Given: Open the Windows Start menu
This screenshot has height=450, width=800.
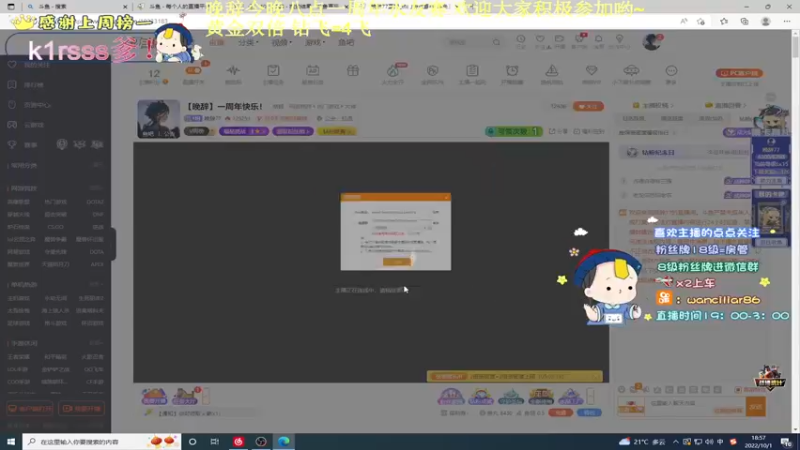Looking at the screenshot, I should [11, 441].
